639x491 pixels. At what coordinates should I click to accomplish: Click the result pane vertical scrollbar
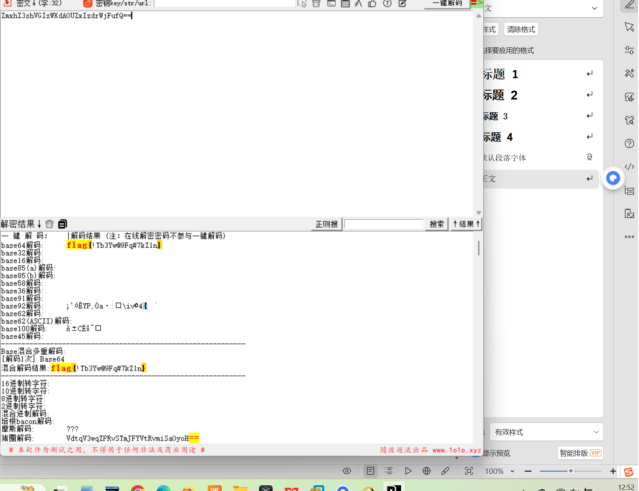point(478,248)
